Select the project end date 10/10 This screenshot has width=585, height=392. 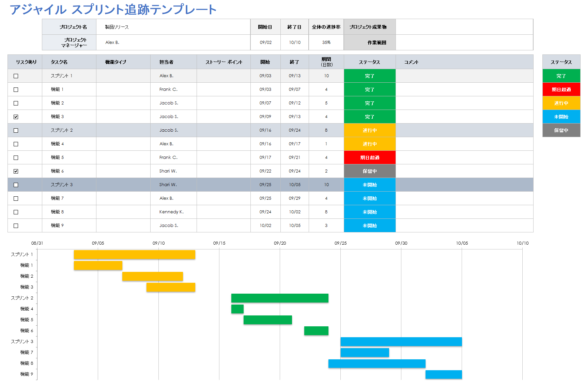point(295,43)
